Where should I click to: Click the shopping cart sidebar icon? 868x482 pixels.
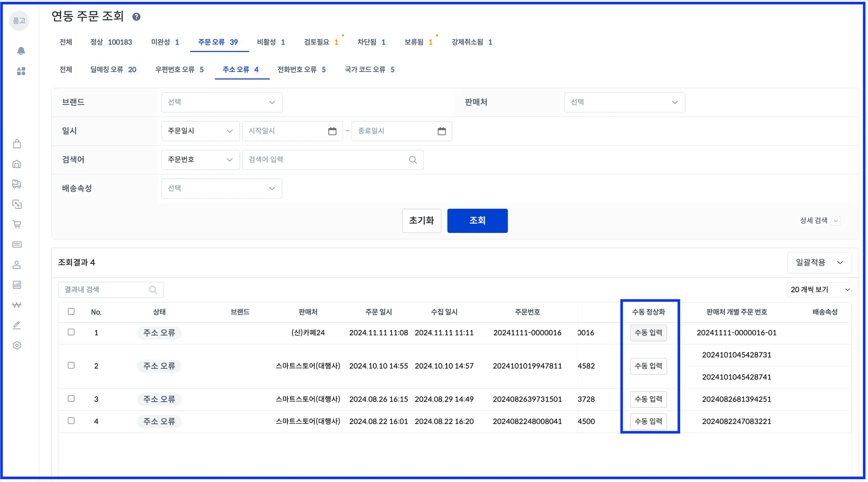point(17,224)
